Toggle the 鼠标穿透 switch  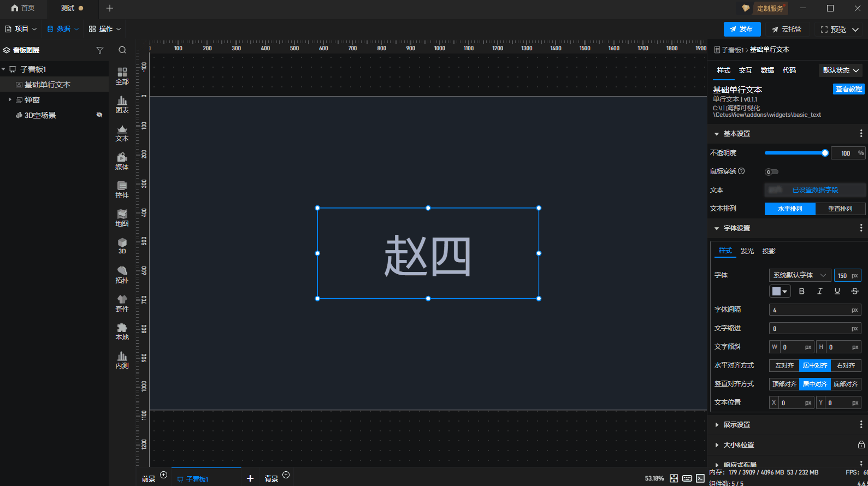(x=771, y=172)
